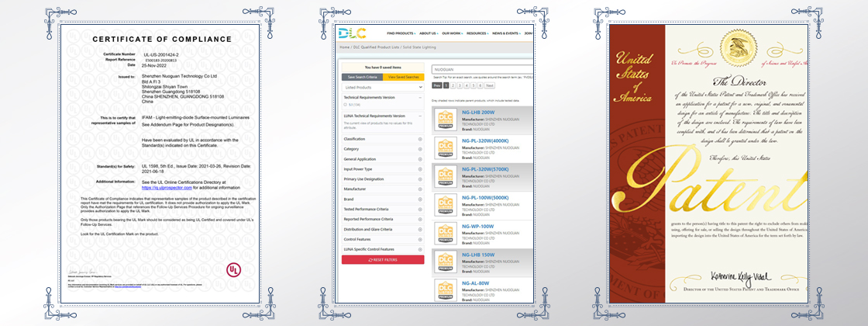Click DLC Listed badge beside NG-LHB 150W
The width and height of the screenshot is (868, 326).
[446, 262]
